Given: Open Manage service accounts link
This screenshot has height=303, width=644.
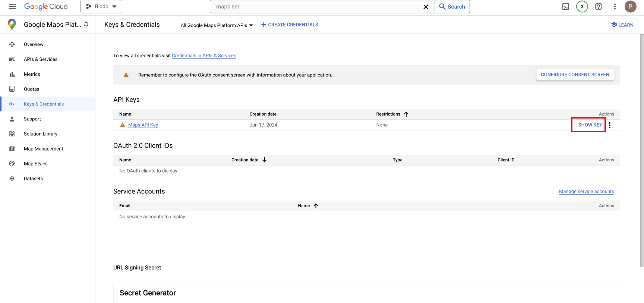Looking at the screenshot, I should [x=587, y=192].
